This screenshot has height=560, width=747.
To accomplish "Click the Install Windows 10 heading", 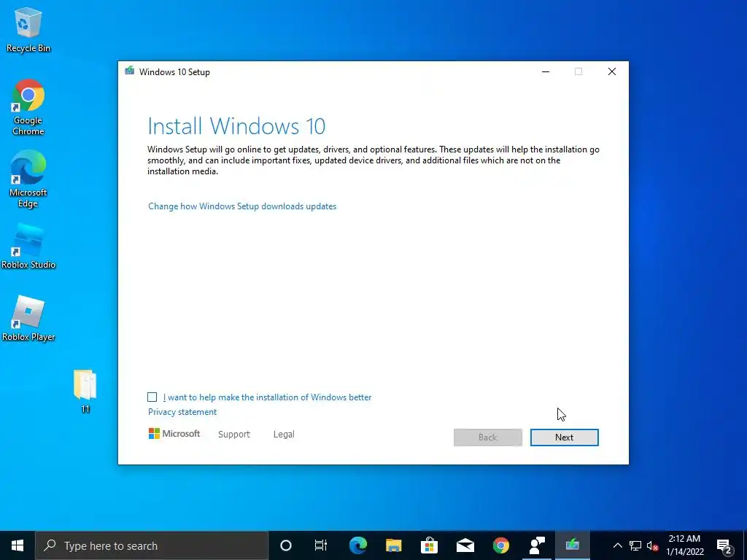I will [x=236, y=126].
